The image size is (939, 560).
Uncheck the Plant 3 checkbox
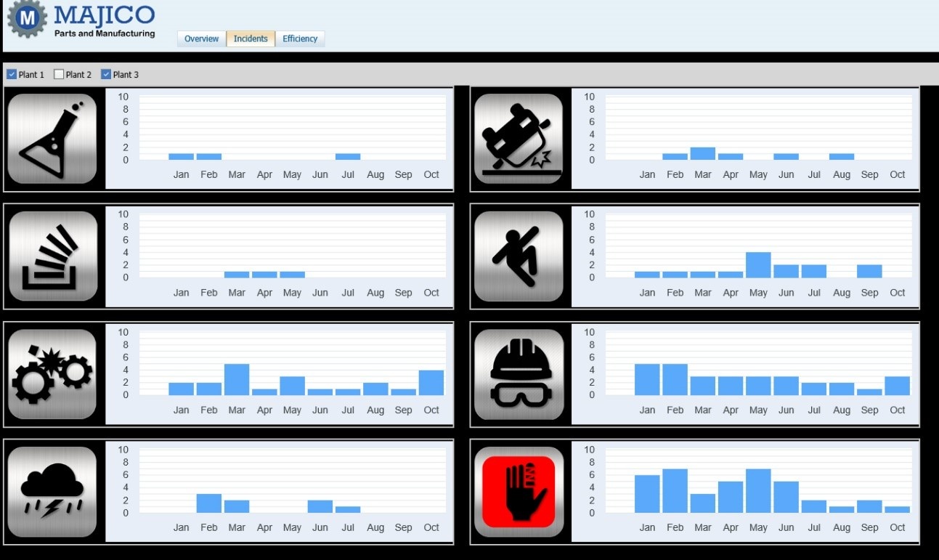tap(106, 74)
